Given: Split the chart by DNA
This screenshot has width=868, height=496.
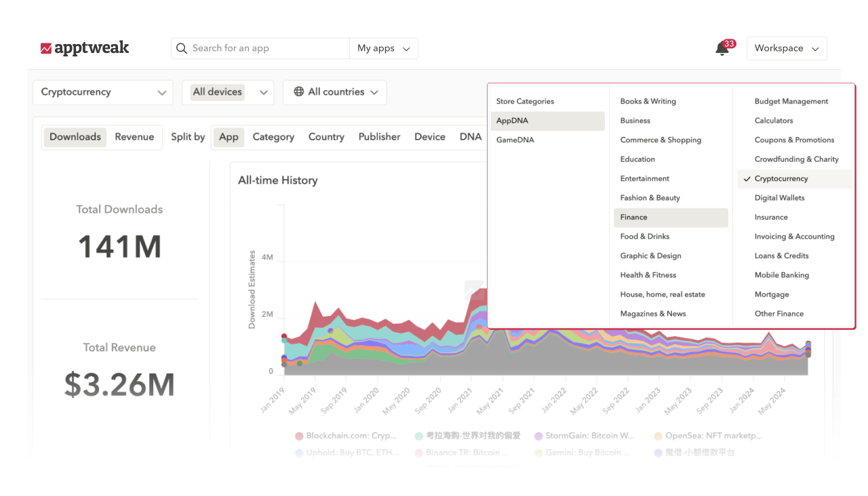Looking at the screenshot, I should point(471,137).
